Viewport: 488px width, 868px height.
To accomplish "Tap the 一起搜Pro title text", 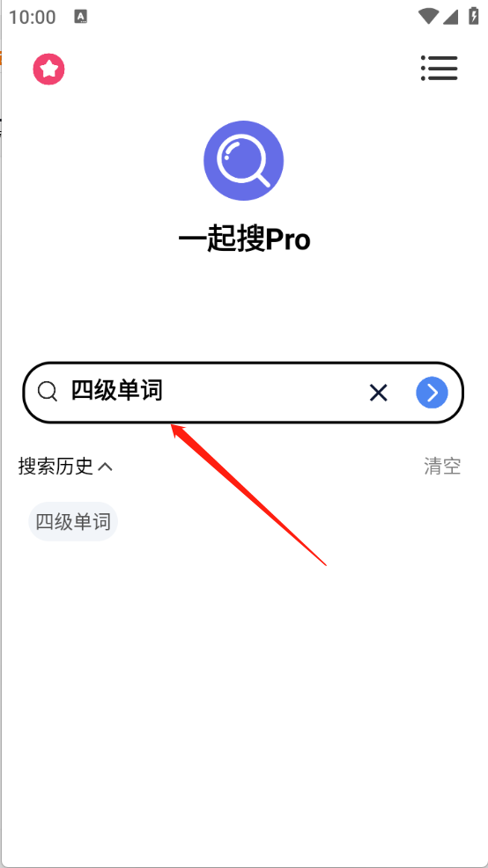I will point(244,240).
